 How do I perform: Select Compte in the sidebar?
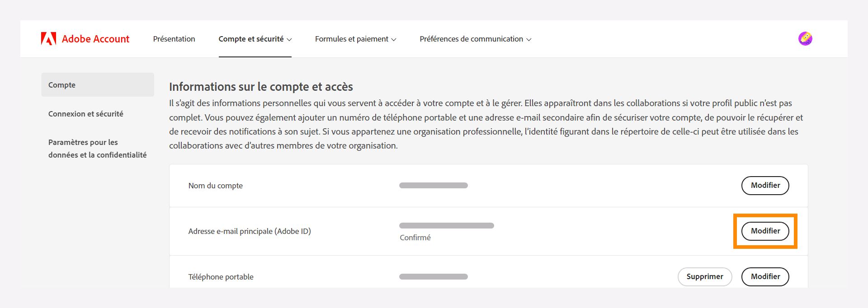click(x=62, y=84)
